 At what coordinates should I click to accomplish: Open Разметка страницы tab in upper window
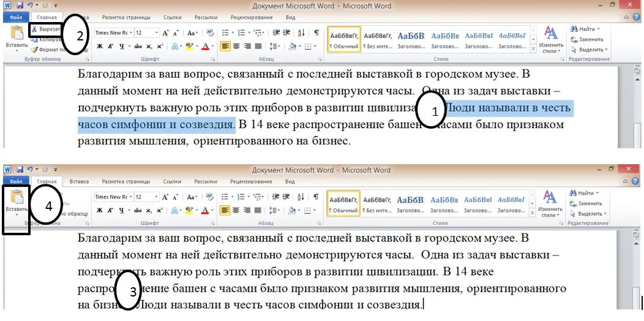(x=126, y=18)
